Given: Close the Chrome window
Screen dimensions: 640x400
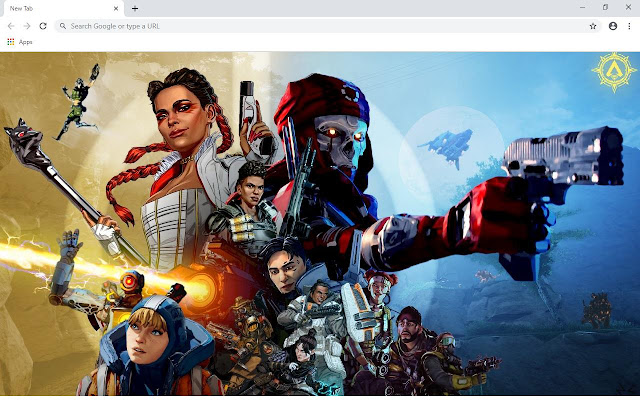Looking at the screenshot, I should (628, 7).
